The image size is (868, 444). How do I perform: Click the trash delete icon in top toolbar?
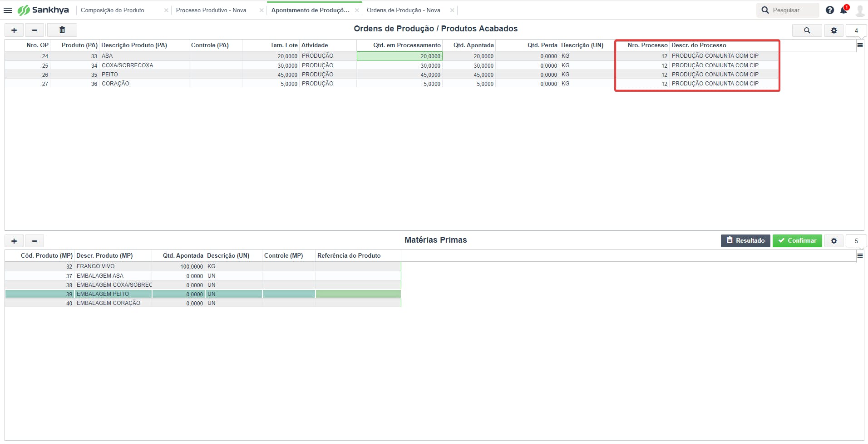(62, 30)
